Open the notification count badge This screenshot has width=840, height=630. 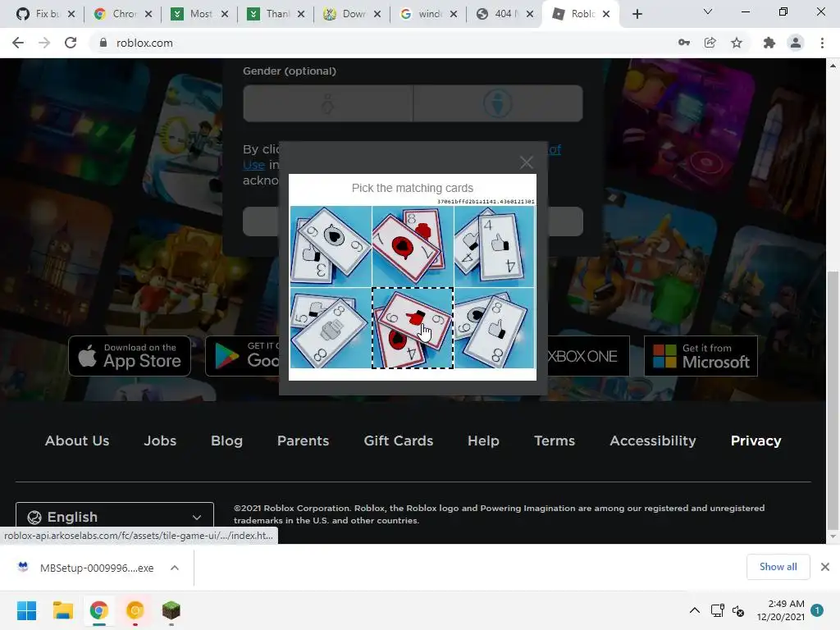point(817,610)
